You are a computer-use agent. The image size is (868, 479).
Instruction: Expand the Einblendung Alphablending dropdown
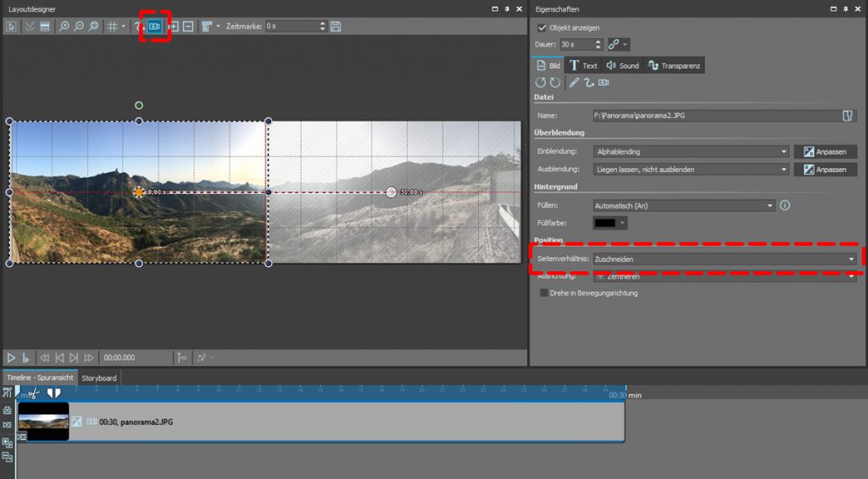[691, 152]
